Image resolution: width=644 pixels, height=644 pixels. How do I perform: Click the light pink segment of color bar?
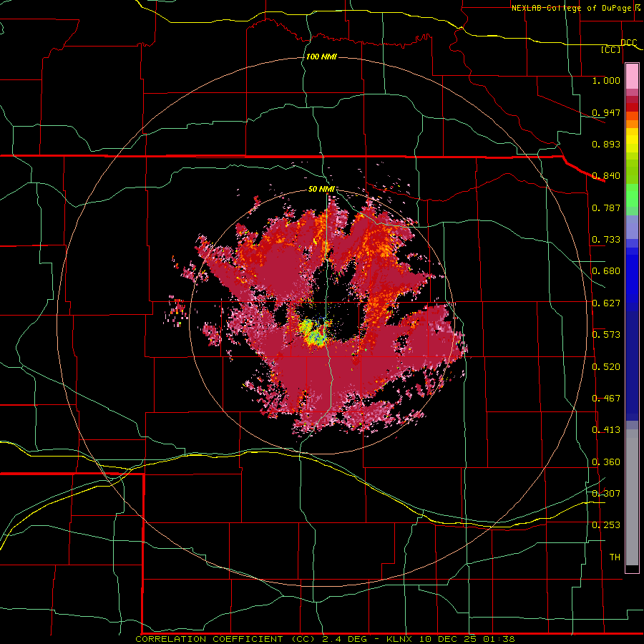coord(632,77)
